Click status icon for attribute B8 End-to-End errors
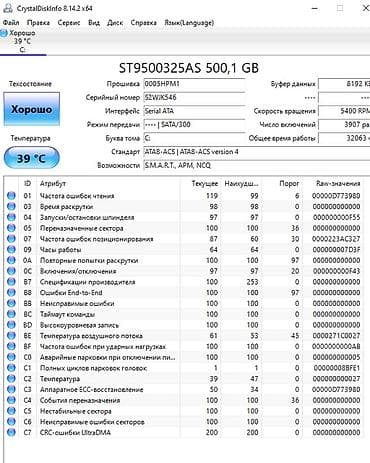This screenshot has width=370, height=463. click(x=11, y=293)
